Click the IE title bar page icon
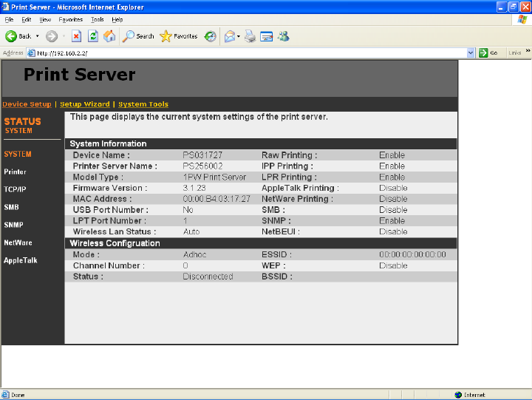The image size is (532, 400). click(5, 7)
